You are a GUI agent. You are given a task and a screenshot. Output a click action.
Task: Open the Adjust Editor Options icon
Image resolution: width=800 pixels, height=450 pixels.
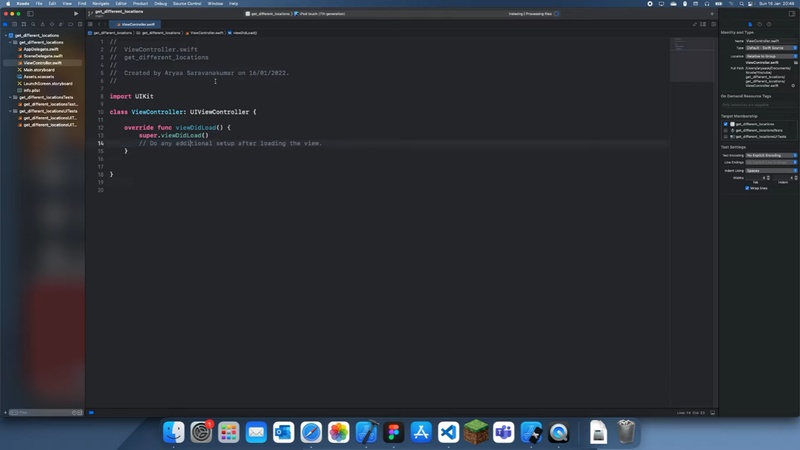(703, 24)
